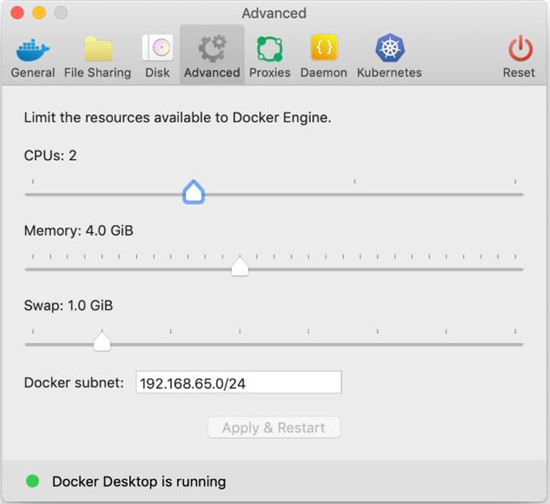Open File Sharing folder icon
Image resolution: width=550 pixels, height=504 pixels.
[98, 49]
